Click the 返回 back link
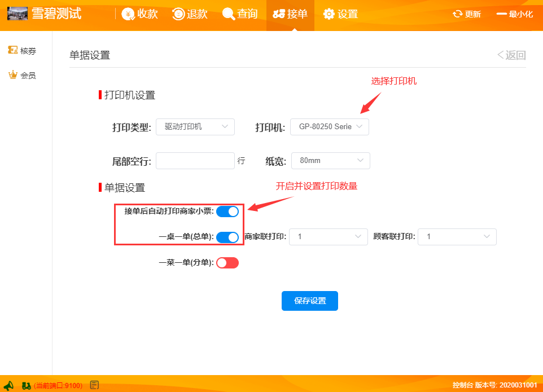 [x=511, y=55]
